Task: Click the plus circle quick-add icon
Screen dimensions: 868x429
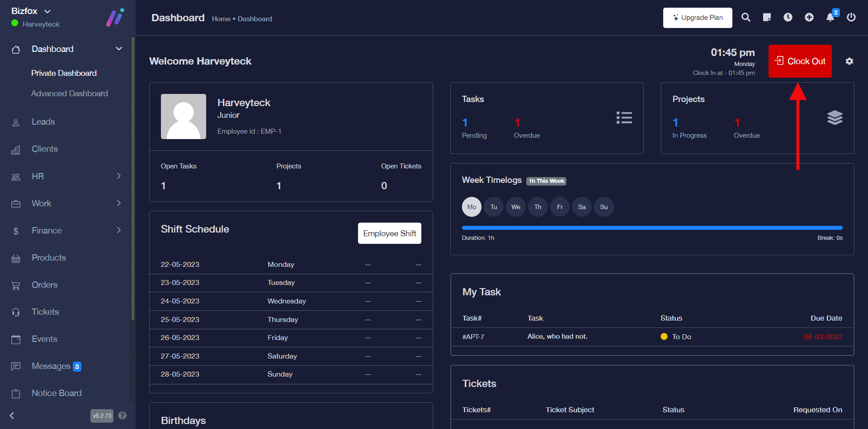Action: coord(809,18)
